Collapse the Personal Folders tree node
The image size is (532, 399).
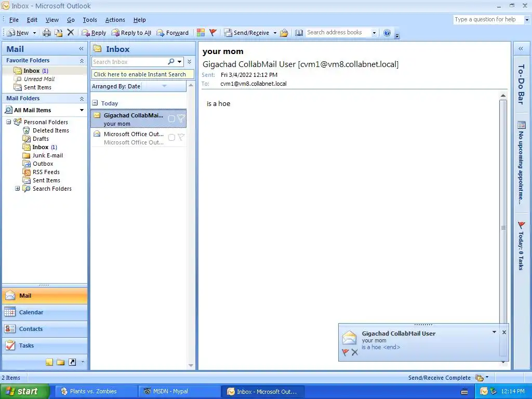click(9, 122)
